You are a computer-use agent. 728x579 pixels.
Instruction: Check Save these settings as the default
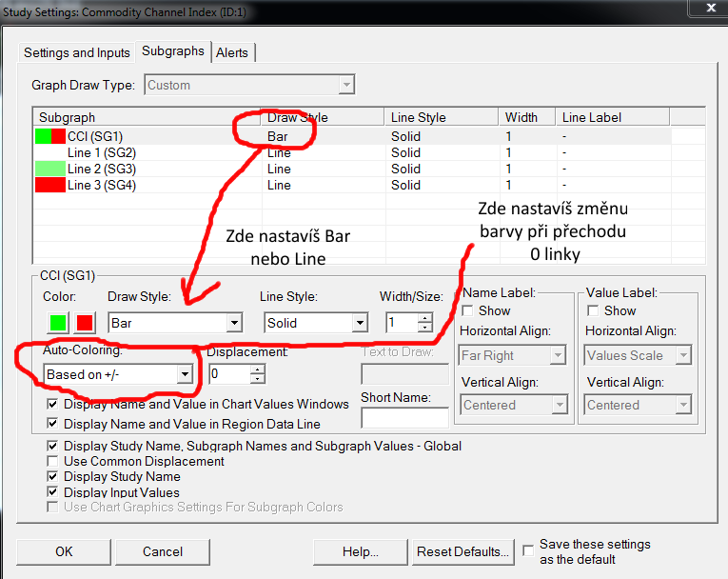tap(529, 550)
